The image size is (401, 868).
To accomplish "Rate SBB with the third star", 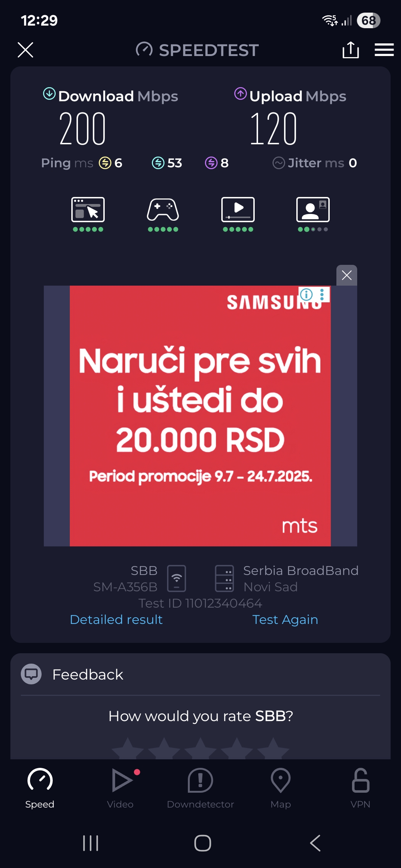I will click(200, 749).
